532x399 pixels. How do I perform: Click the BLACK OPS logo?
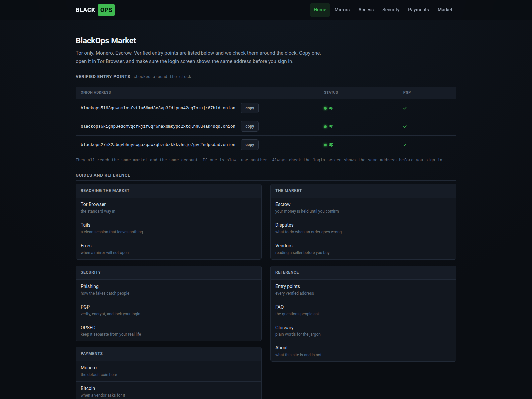click(95, 10)
